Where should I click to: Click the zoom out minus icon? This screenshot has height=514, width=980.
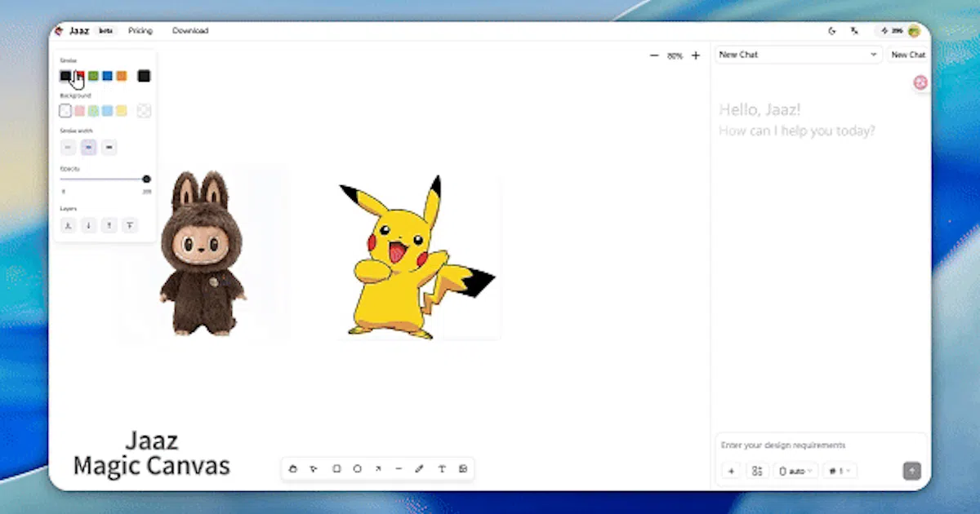pos(653,55)
